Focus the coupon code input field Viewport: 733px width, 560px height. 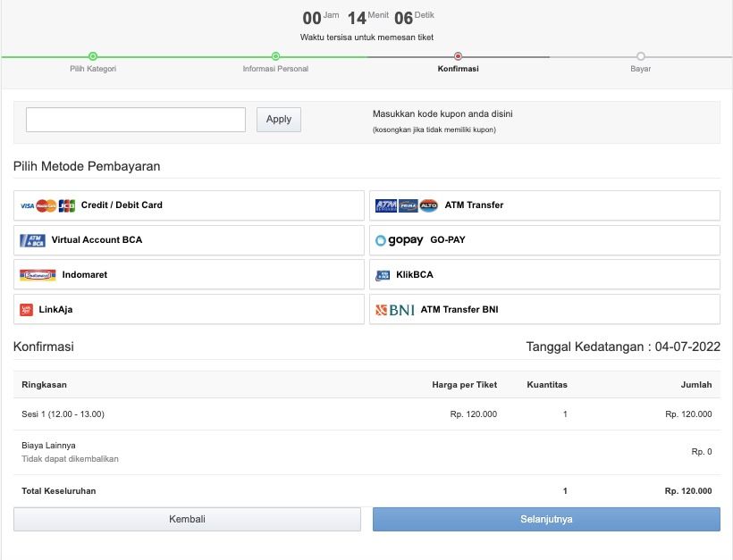click(x=136, y=120)
